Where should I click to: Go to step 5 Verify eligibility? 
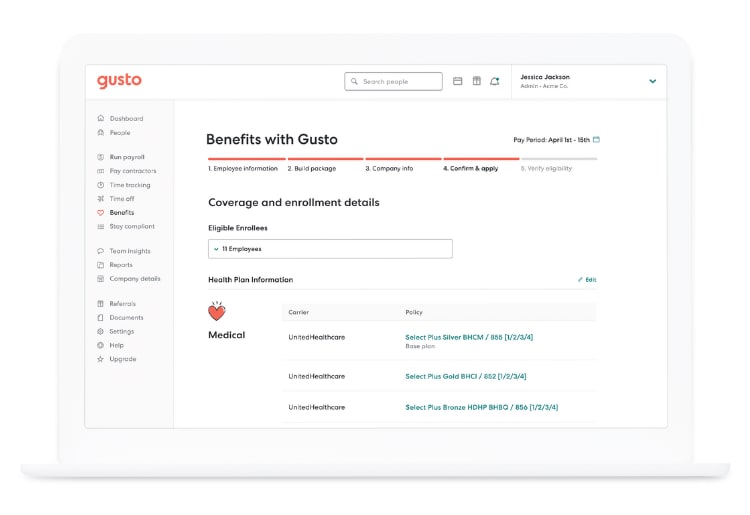point(546,168)
